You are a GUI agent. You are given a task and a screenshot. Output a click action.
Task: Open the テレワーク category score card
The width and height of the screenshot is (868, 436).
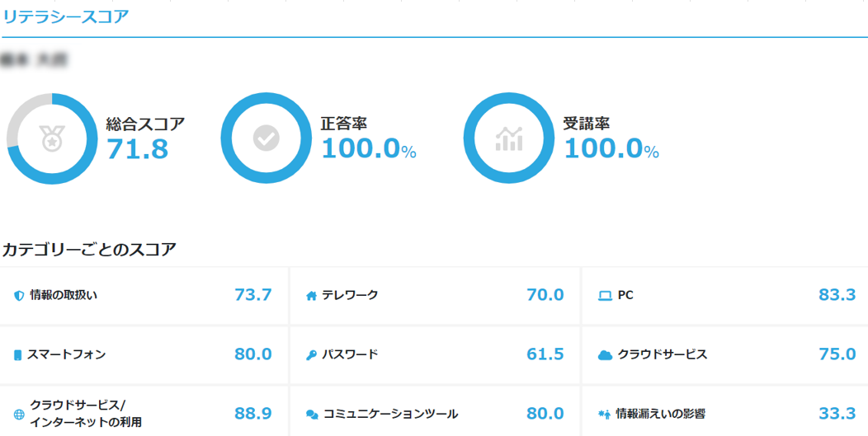[x=435, y=295]
